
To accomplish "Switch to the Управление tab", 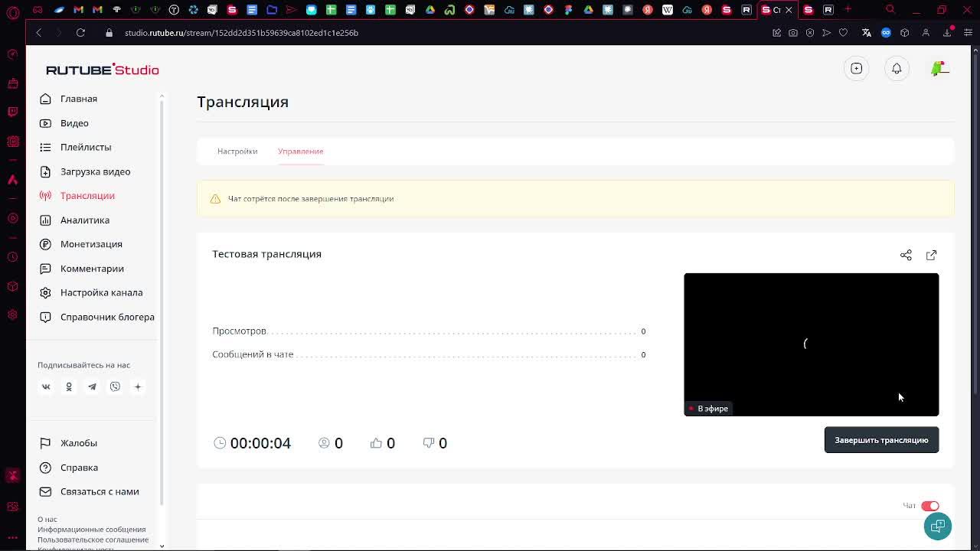I will pos(300,152).
